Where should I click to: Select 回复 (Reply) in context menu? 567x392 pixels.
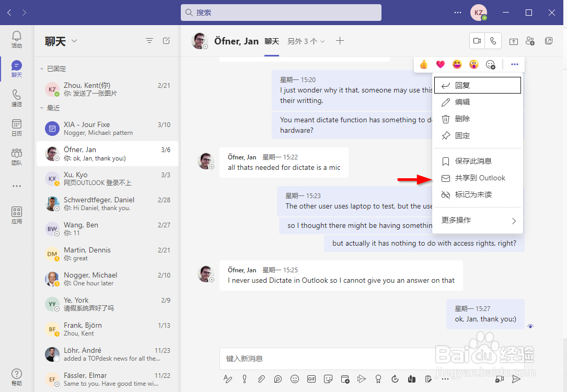pyautogui.click(x=478, y=85)
